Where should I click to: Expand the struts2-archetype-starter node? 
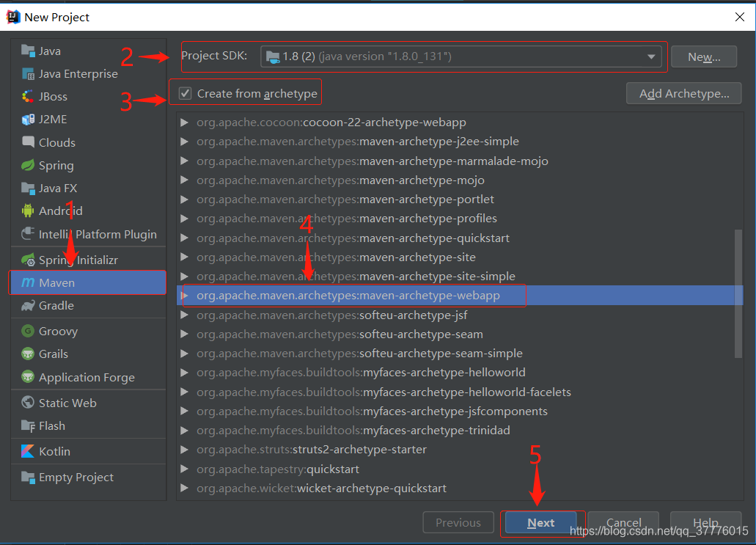pyautogui.click(x=184, y=450)
